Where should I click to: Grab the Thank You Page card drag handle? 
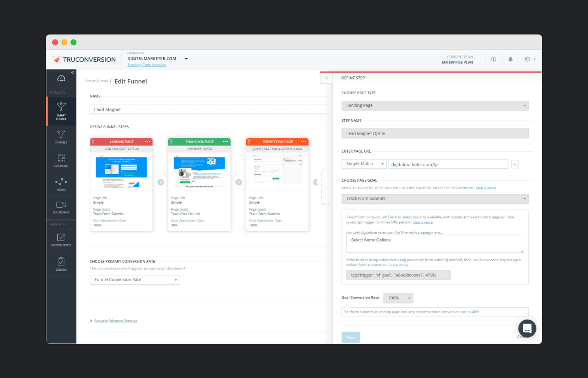tap(171, 142)
